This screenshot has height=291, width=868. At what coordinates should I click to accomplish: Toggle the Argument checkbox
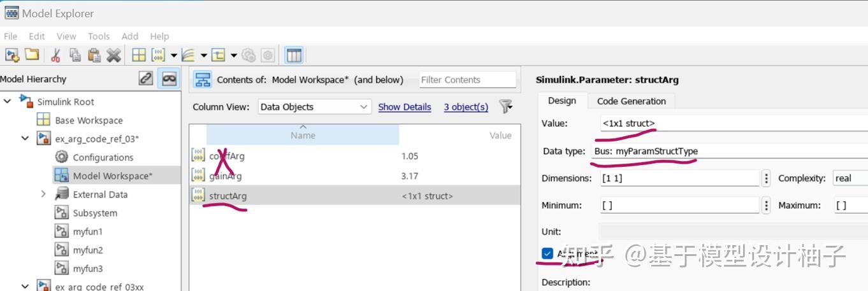(547, 254)
